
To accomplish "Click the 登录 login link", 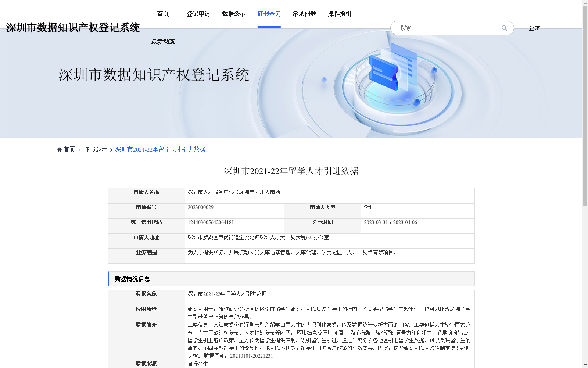I will (534, 28).
